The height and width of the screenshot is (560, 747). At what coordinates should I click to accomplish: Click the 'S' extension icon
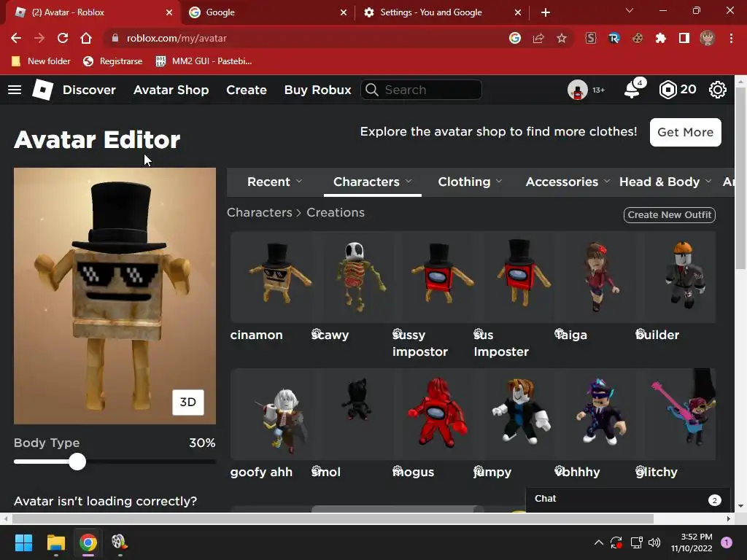click(591, 38)
